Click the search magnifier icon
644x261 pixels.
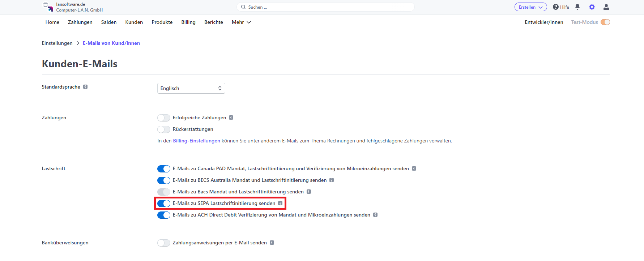[x=243, y=7]
